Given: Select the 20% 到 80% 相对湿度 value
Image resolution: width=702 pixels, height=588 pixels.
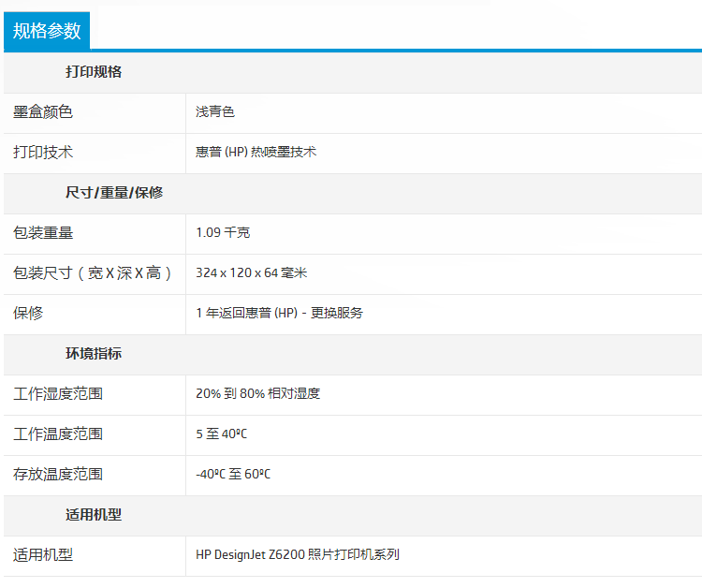Looking at the screenshot, I should [x=257, y=393].
